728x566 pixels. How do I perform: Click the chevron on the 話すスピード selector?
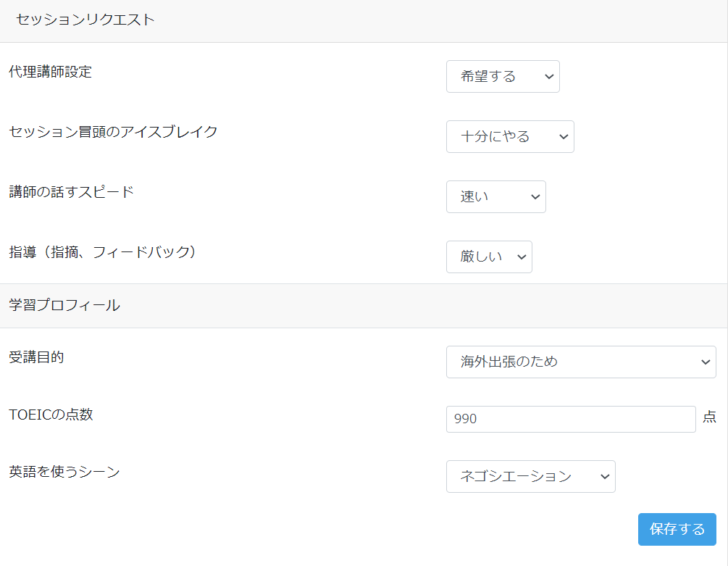534,196
